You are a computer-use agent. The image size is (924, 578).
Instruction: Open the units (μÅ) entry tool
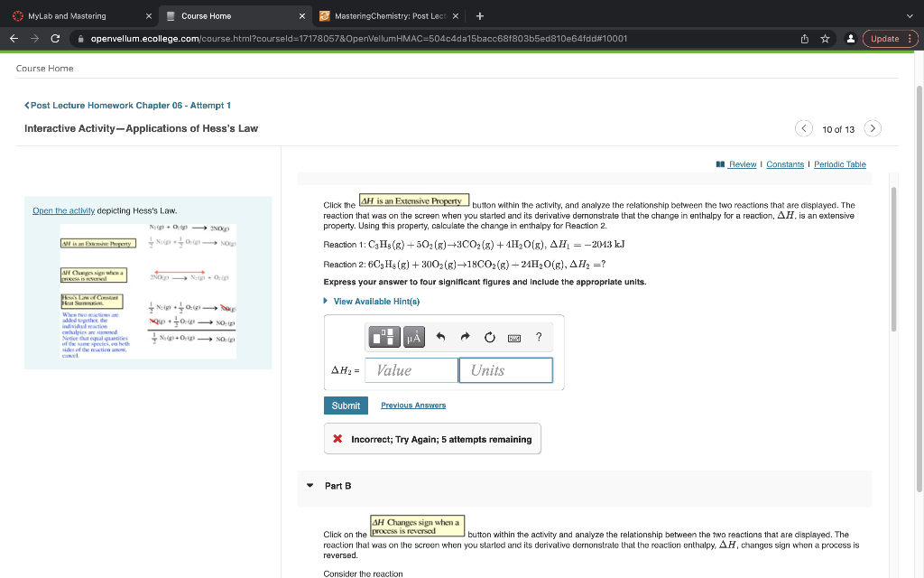tap(413, 337)
